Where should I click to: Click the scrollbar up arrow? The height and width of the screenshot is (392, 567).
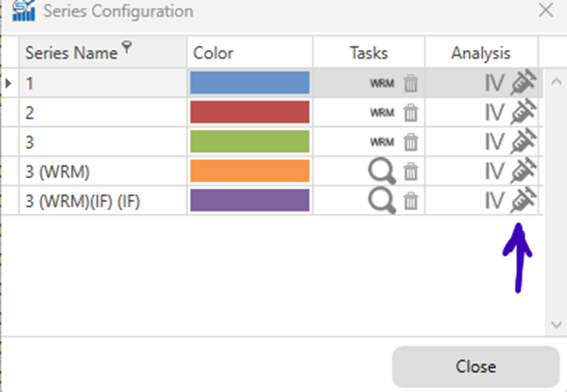click(x=556, y=81)
